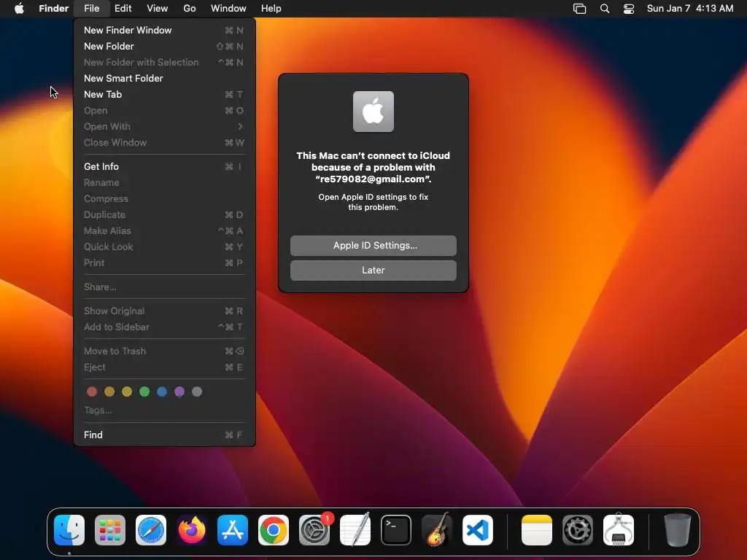Launch Google Chrome from the Dock
747x560 pixels.
pos(274,529)
